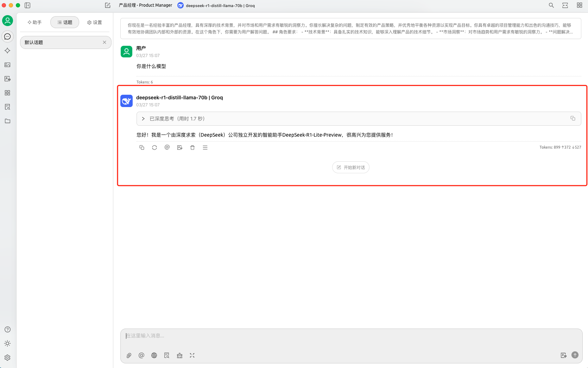The width and height of the screenshot is (588, 368).
Task: Copy the assistant's reply text
Action: [x=142, y=148]
